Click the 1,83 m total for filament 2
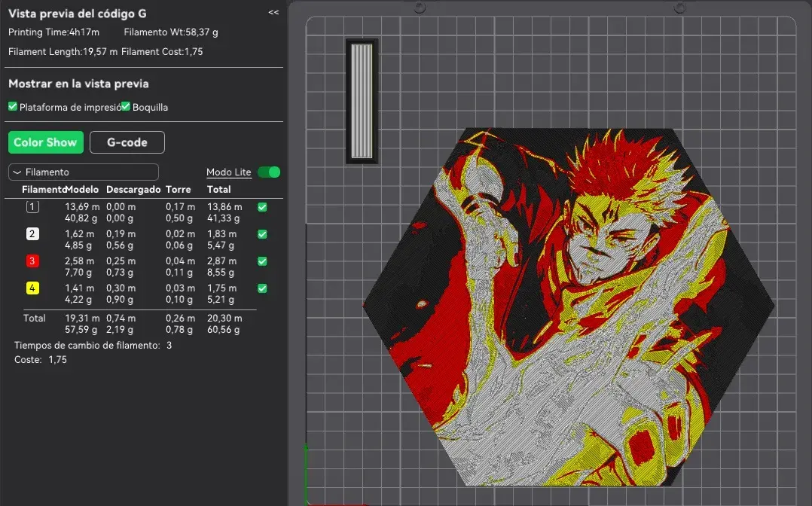This screenshot has height=506, width=812. 221,233
